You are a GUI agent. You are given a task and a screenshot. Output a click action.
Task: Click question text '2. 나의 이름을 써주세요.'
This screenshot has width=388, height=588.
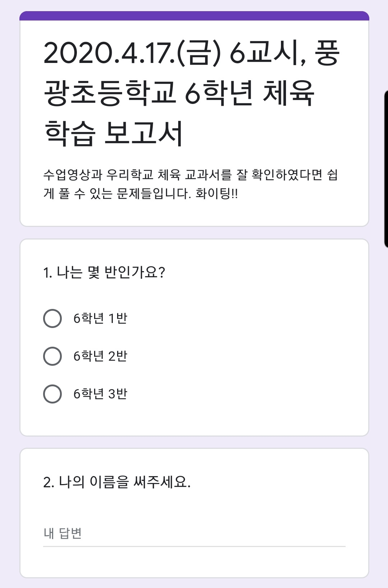click(117, 482)
